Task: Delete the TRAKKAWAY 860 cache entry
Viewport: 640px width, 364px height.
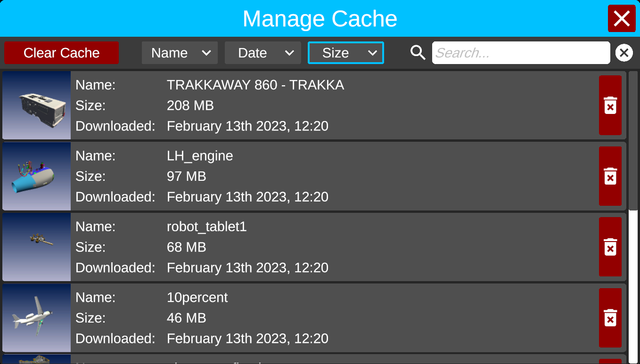Action: tap(610, 105)
